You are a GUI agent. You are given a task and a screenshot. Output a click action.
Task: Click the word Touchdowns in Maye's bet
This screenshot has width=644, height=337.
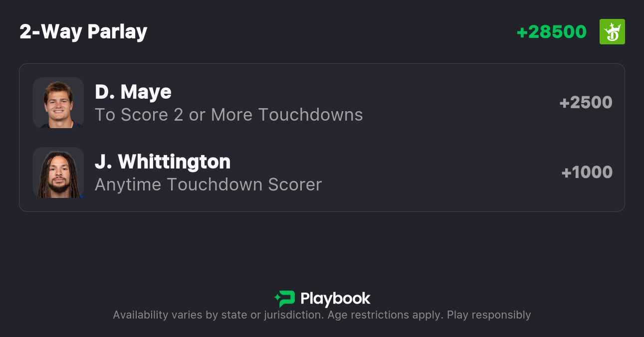point(310,115)
